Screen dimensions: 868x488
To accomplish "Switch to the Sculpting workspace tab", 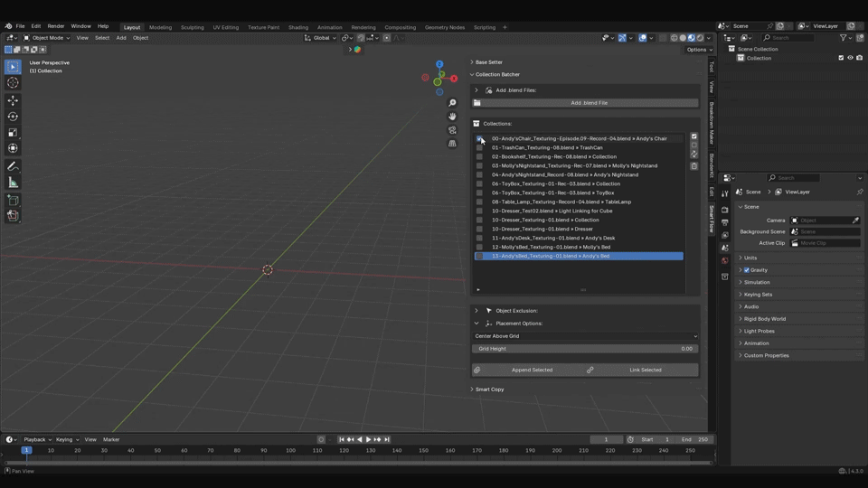I will [192, 27].
